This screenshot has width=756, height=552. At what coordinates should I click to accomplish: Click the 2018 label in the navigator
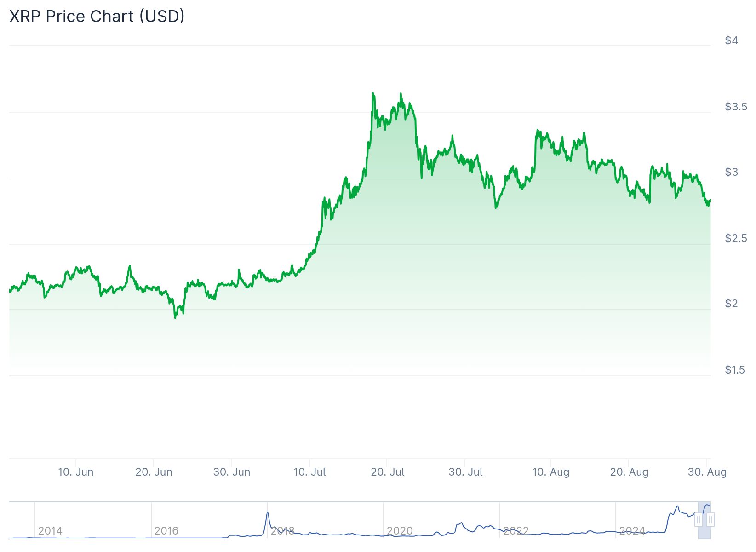coord(282,531)
